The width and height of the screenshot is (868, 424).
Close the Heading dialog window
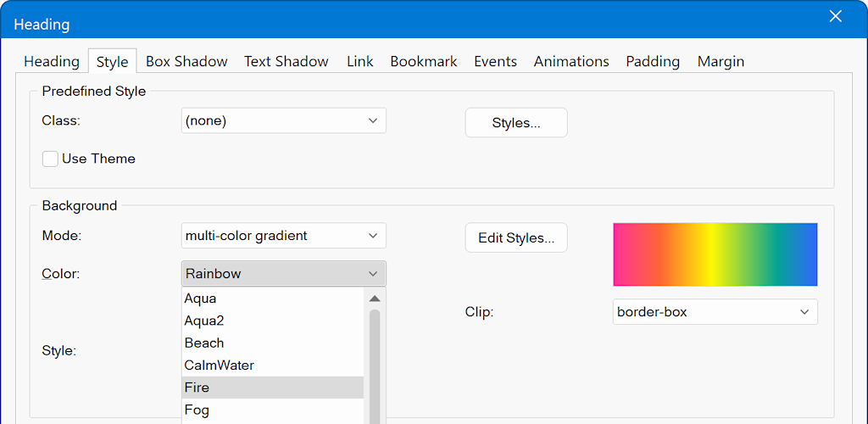pos(835,17)
